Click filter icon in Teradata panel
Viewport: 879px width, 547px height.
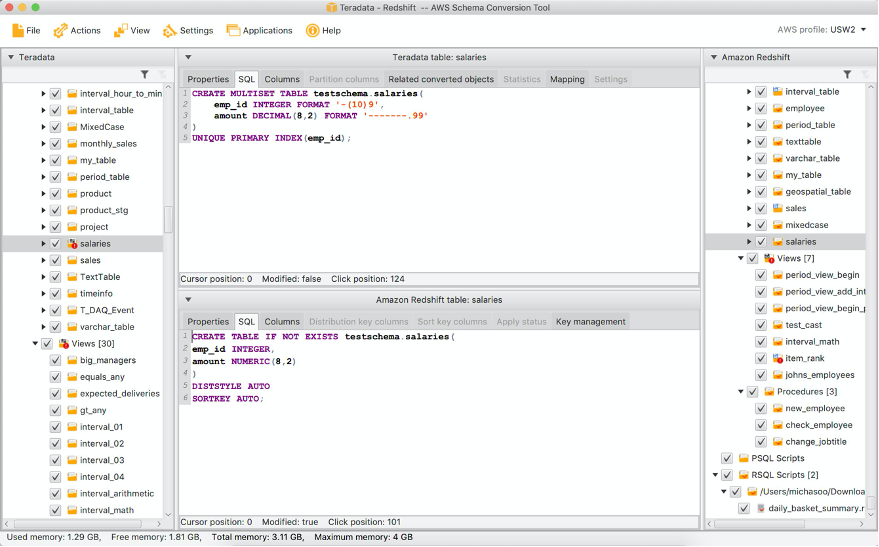[145, 74]
